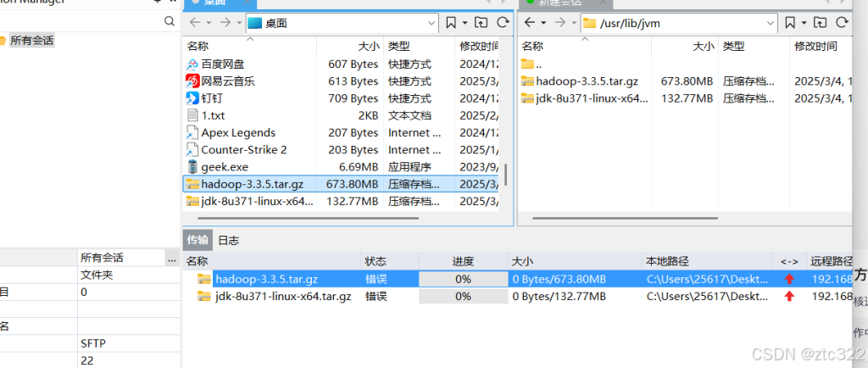Click the '...' button next to 所有会话 property
The width and height of the screenshot is (868, 368).
(171, 258)
